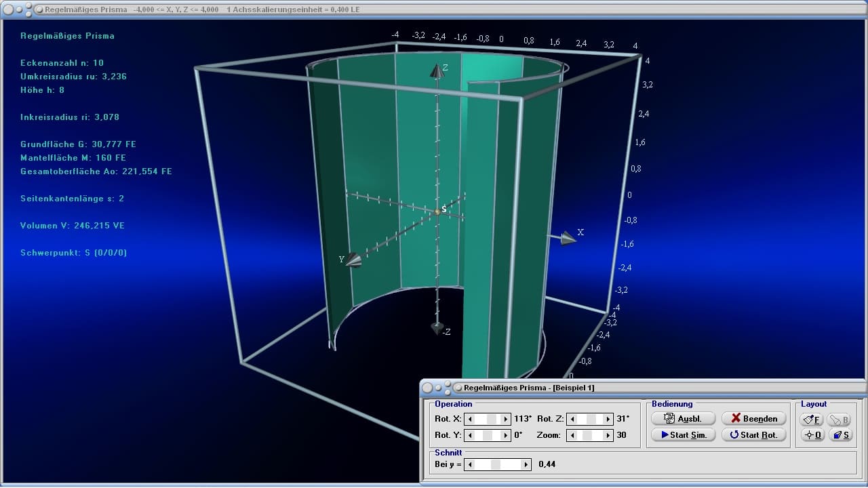Increase Rot. X with right arrow
Image resolution: width=868 pixels, height=488 pixels.
click(x=505, y=419)
